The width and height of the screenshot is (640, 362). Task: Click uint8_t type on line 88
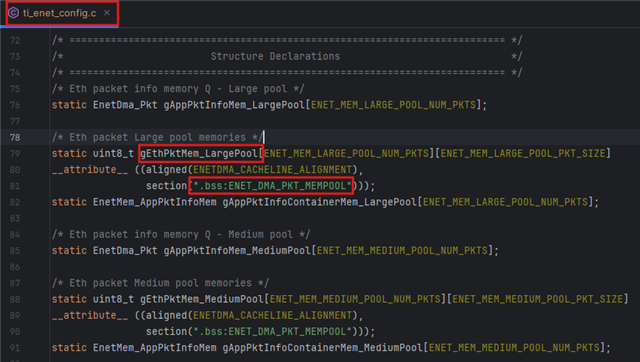click(x=113, y=299)
